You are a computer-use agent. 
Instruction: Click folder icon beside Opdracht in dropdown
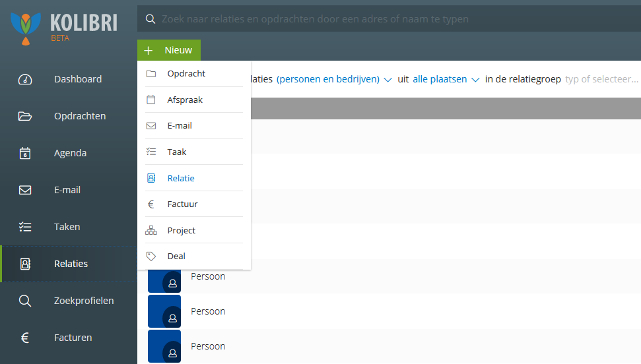coord(151,74)
